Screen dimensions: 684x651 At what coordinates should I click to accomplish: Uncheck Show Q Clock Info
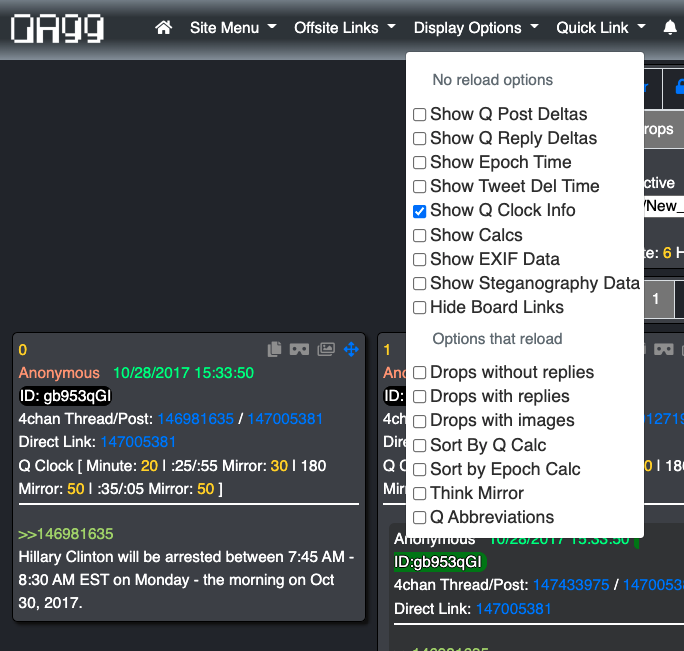tap(420, 211)
